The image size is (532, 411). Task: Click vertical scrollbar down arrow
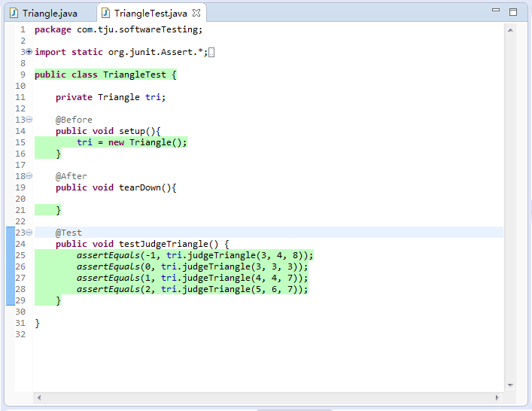pyautogui.click(x=510, y=385)
